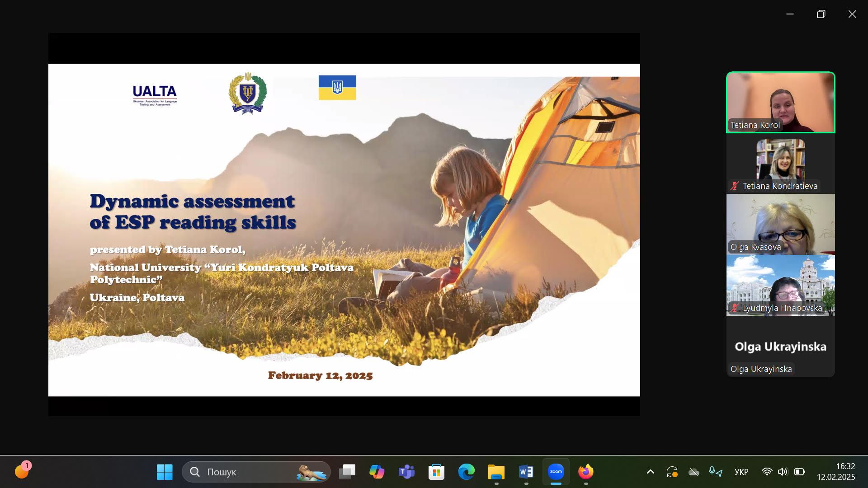Open Copilot app icon
Image resolution: width=868 pixels, height=488 pixels.
tap(377, 472)
